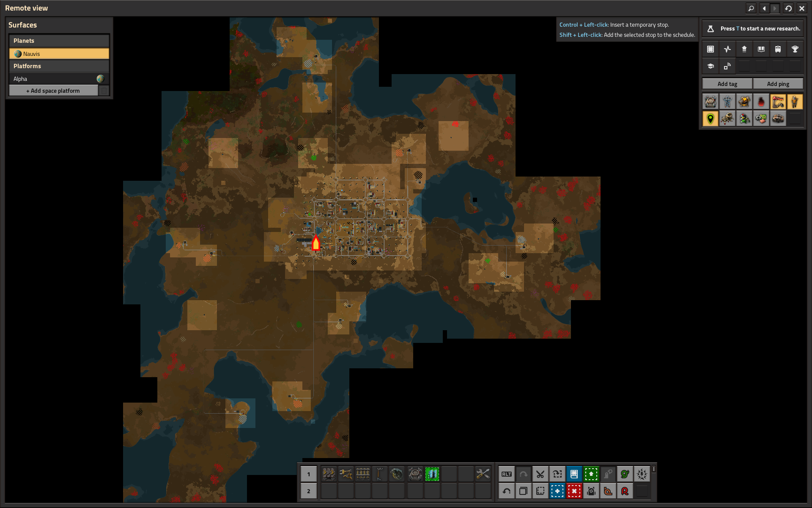The width and height of the screenshot is (812, 508).
Task: Toggle worker robots overlay
Action: pyautogui.click(x=727, y=119)
